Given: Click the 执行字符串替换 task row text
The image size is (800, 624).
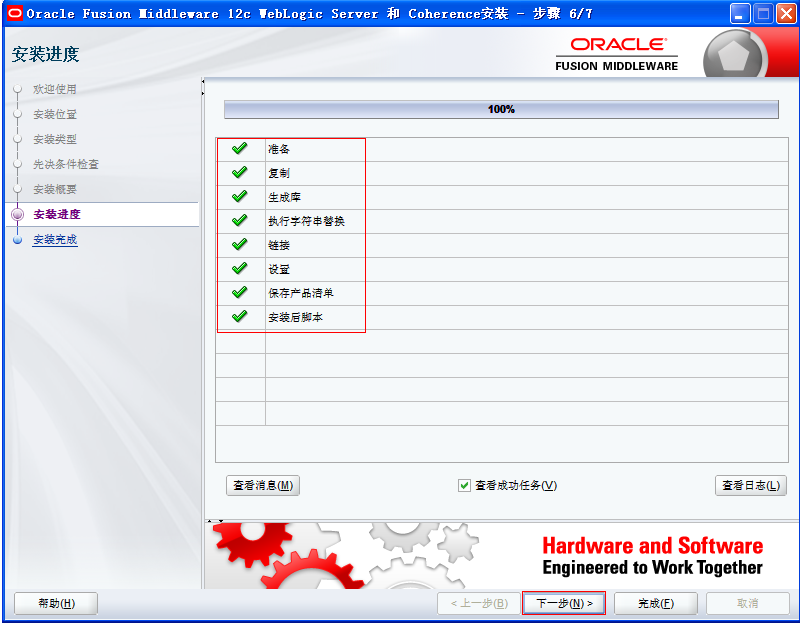Looking at the screenshot, I should (x=306, y=221).
